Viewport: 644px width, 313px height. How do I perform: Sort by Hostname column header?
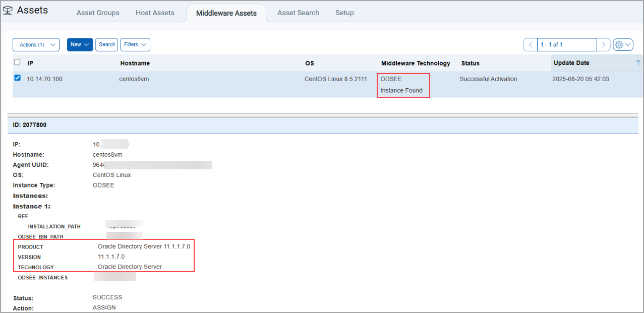135,64
